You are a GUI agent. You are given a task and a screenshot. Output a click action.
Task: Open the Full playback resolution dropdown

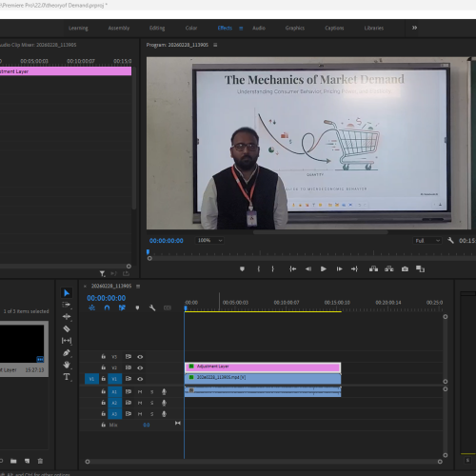tap(427, 241)
